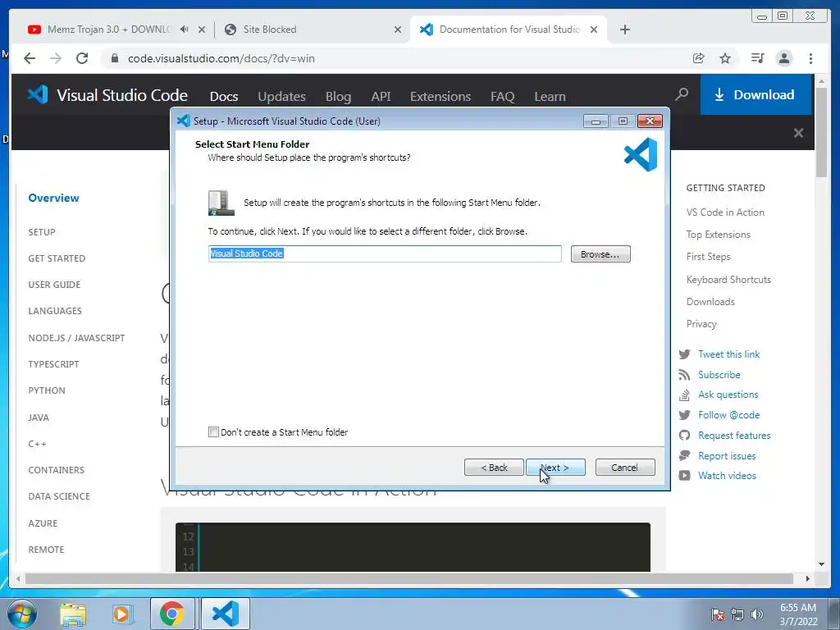The width and height of the screenshot is (840, 630).
Task: Expand JAVA section
Action: (x=39, y=418)
